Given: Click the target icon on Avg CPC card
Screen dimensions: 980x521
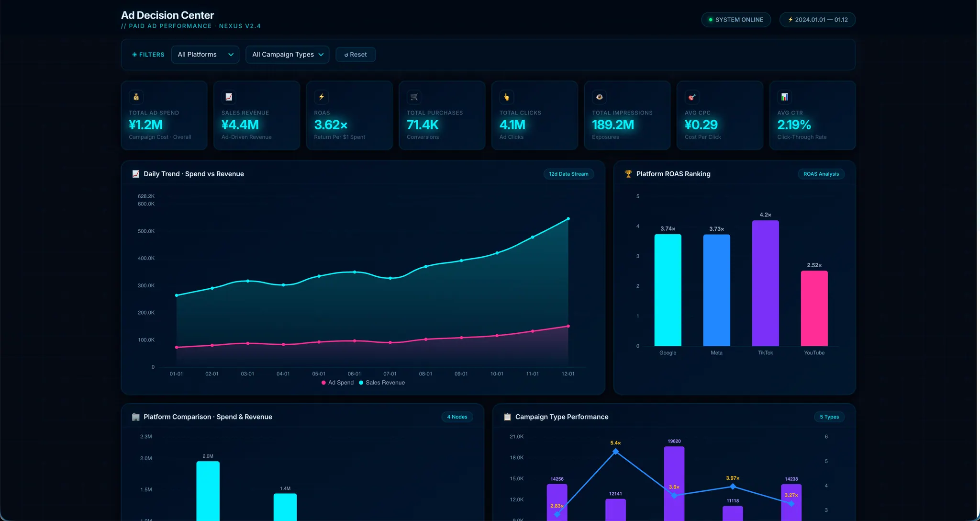Looking at the screenshot, I should 692,97.
